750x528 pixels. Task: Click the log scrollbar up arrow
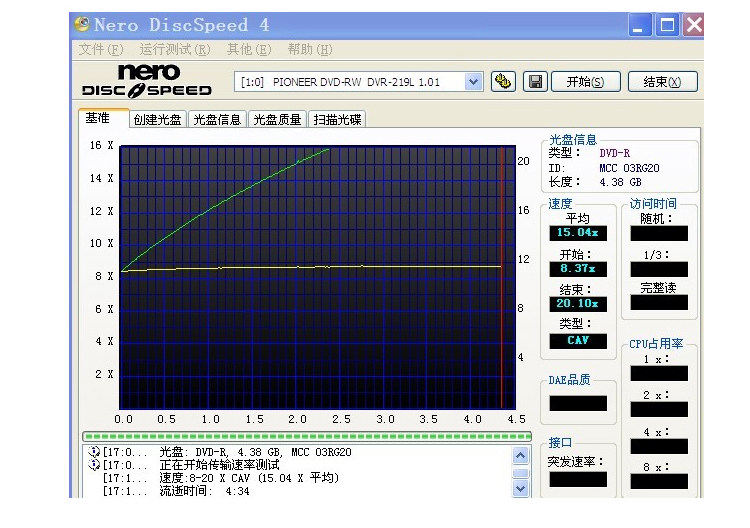(520, 455)
